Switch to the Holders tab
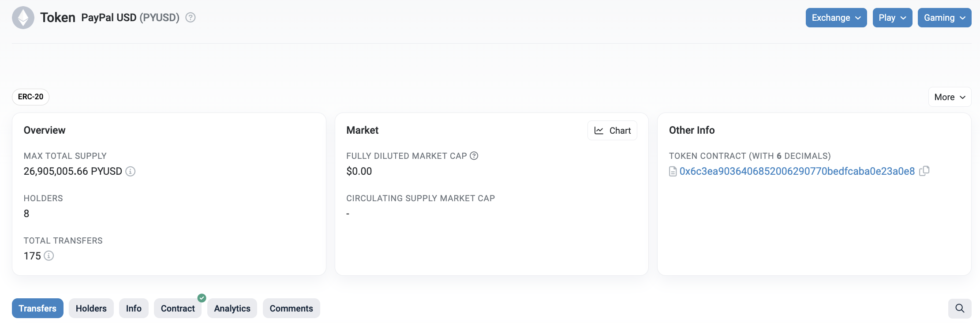 coord(91,308)
